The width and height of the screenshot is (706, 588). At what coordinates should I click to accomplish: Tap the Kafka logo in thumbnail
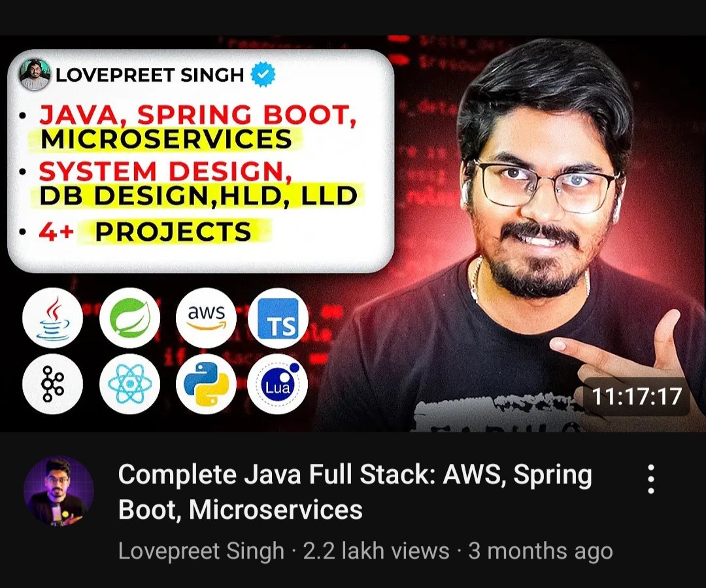click(x=53, y=384)
